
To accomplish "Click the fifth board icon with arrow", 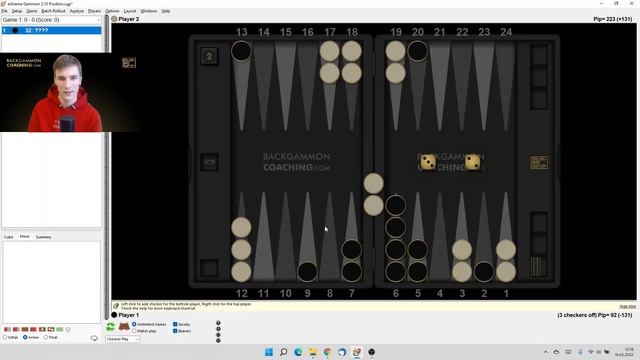I will click(42, 329).
